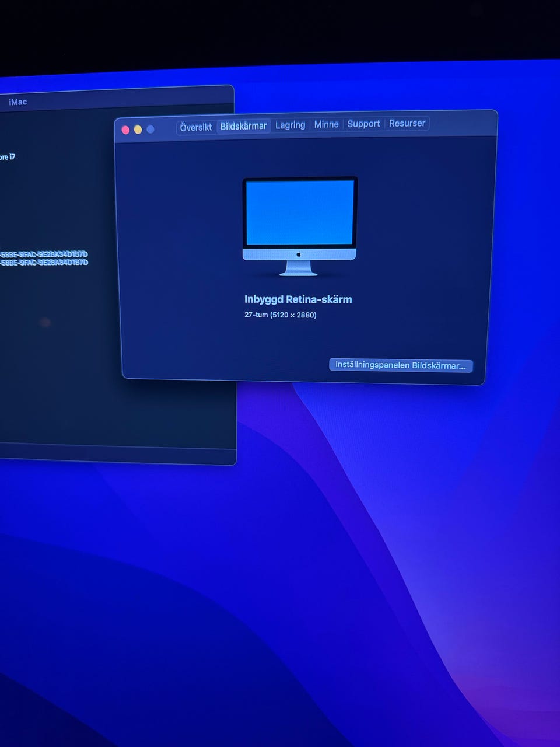The width and height of the screenshot is (560, 747).
Task: Click Inställningspanelen Bildskärmar button
Action: tap(401, 365)
